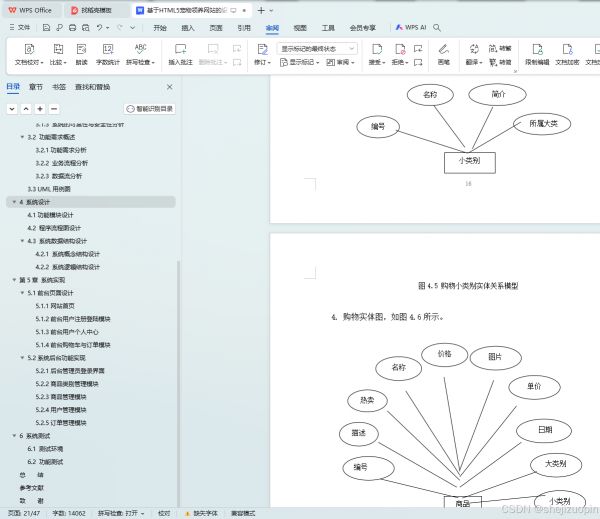This screenshot has width=600, height=519.
Task: Open 显示标记 dropdown
Action: [x=300, y=62]
